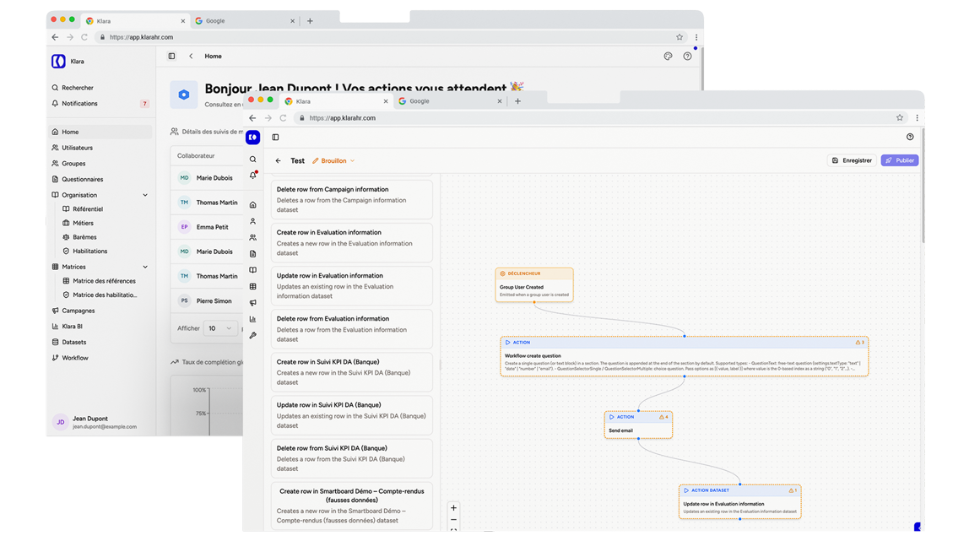
Task: Open campaigns megaphone icon in front sidebar
Action: point(252,302)
